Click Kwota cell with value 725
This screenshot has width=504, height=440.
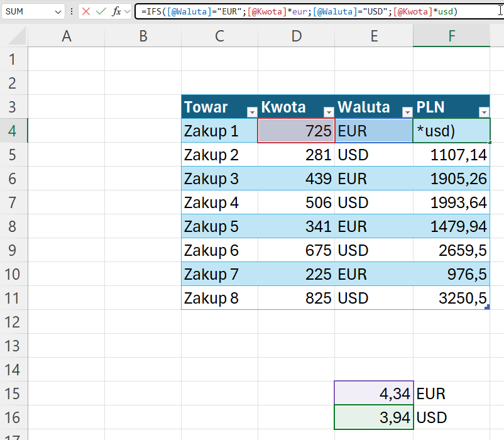(296, 131)
